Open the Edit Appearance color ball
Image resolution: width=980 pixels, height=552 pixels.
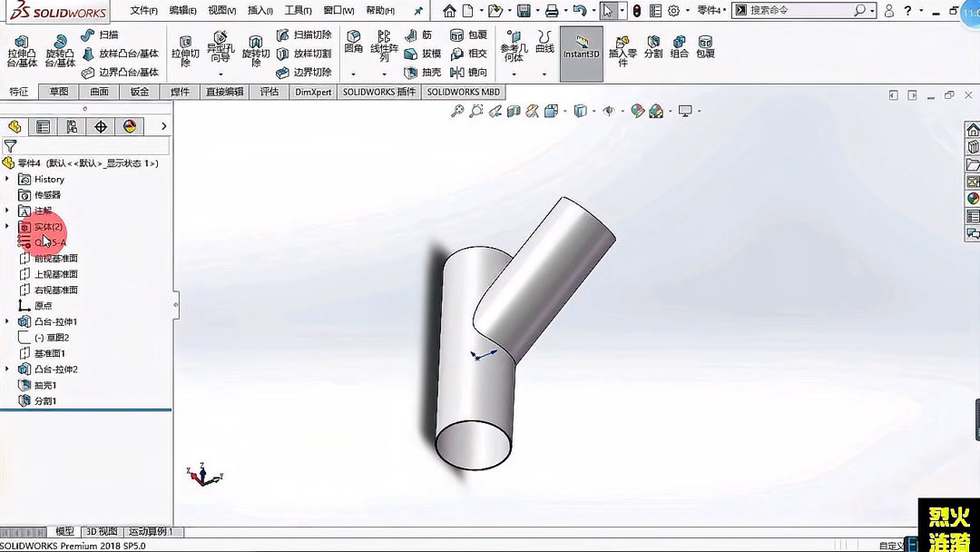(636, 110)
